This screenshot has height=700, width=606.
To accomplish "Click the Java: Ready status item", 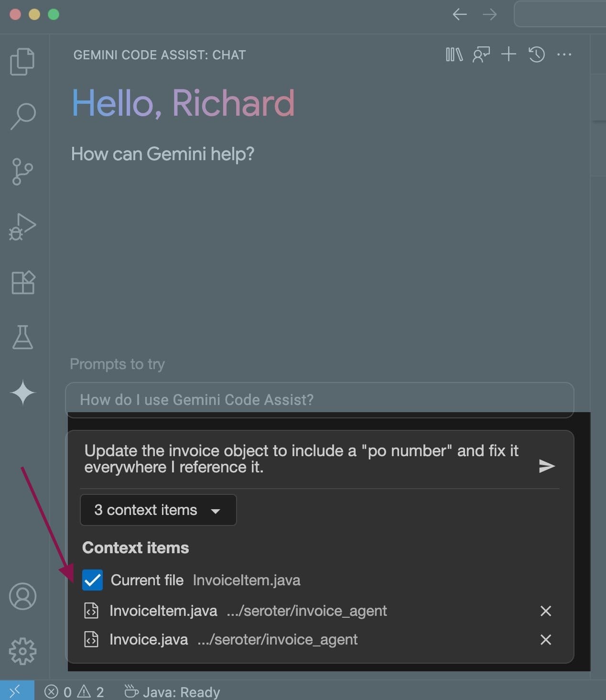I will coord(172,691).
